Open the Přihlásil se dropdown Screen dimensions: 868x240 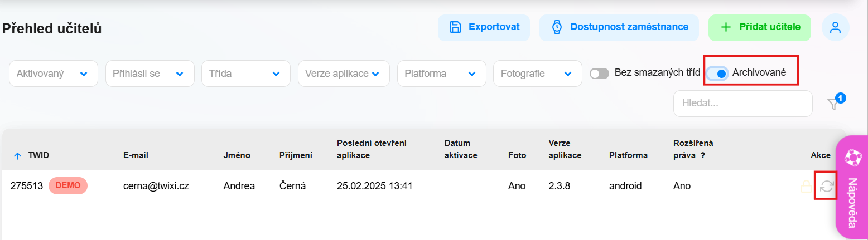pyautogui.click(x=150, y=74)
